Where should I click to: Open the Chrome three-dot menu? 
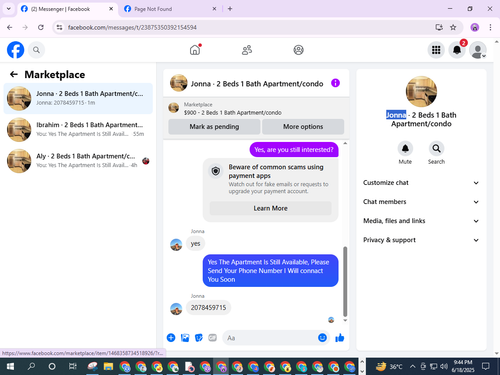(490, 27)
